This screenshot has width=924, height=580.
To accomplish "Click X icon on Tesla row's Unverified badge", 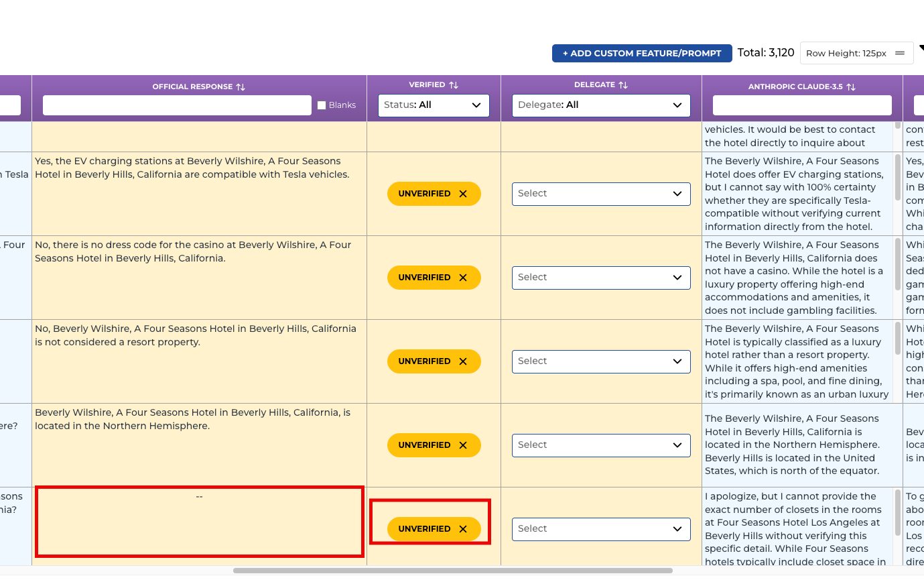I will (463, 194).
